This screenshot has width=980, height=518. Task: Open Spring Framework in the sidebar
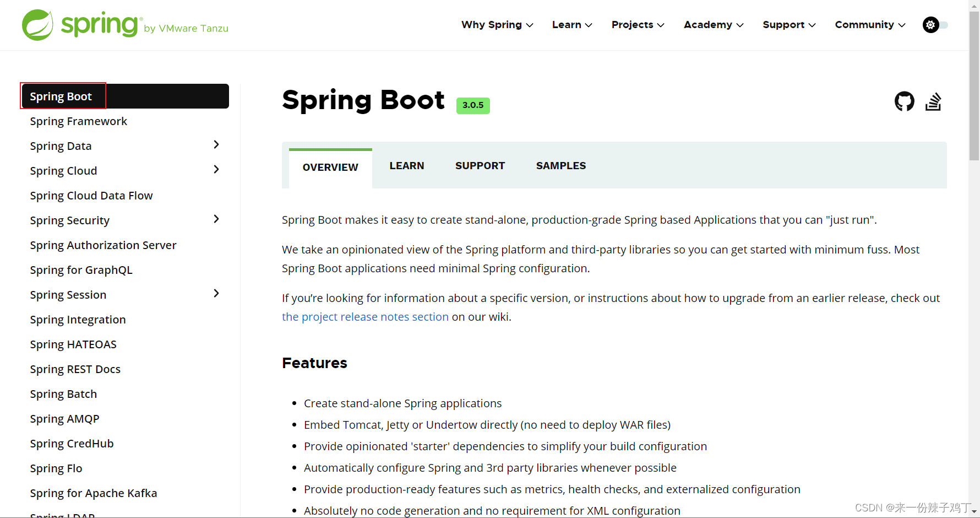tap(79, 121)
